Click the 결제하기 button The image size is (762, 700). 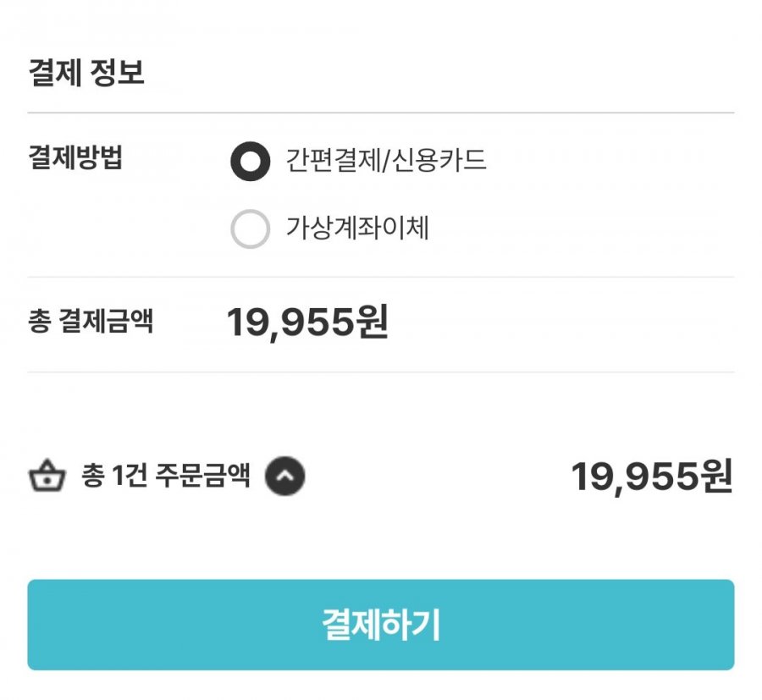380,625
